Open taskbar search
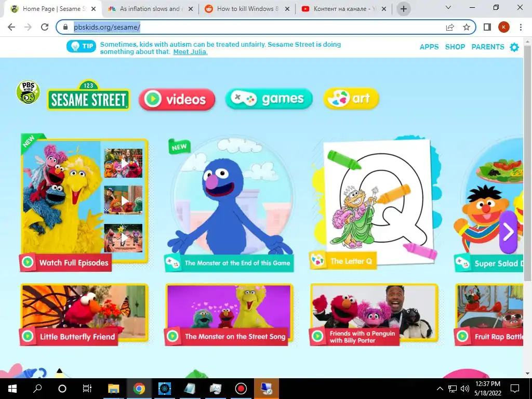 point(37,389)
